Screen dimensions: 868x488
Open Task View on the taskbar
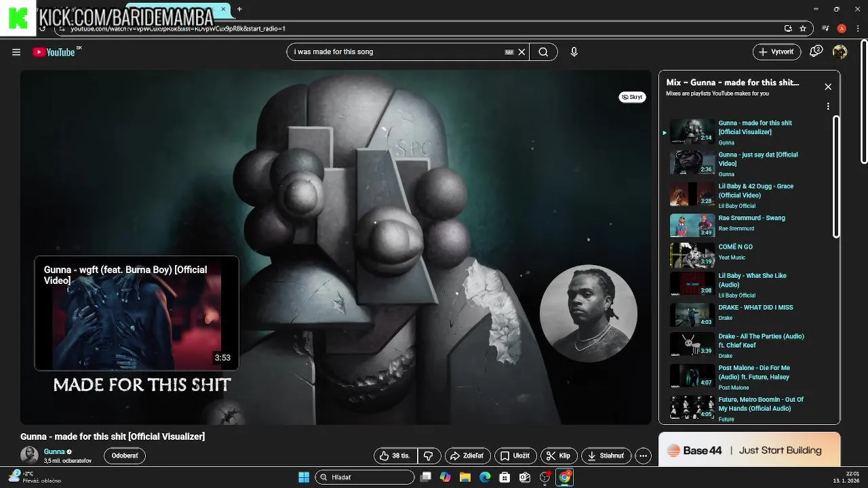426,477
